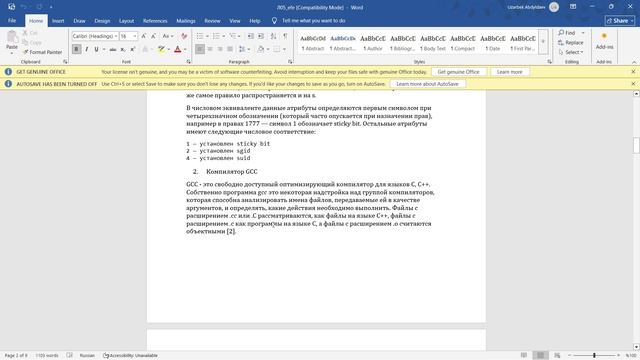Click the spelling proofing icon in status bar
The width and height of the screenshot is (640, 360).
(69, 356)
